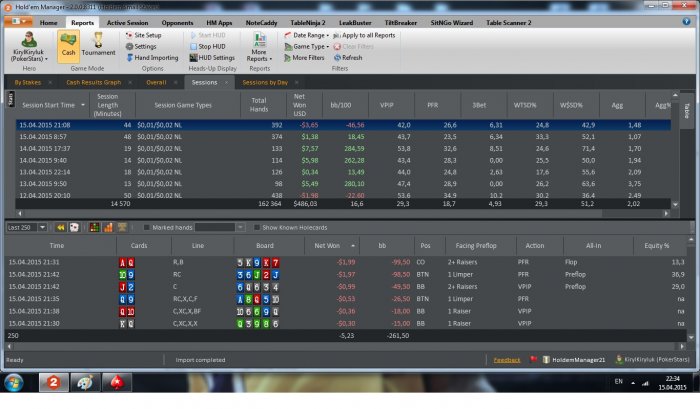This screenshot has height=409, width=700.
Task: Open the Settings gear option
Action: (x=141, y=46)
